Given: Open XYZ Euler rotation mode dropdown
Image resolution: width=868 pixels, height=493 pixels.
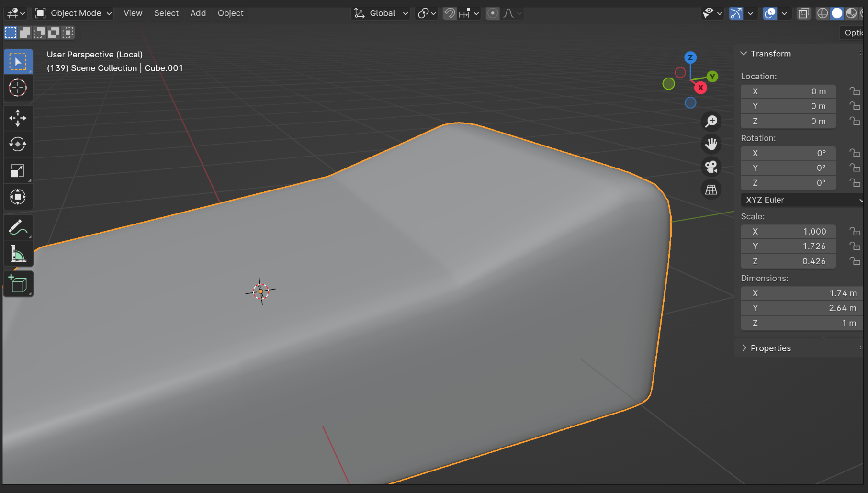Looking at the screenshot, I should tap(802, 200).
